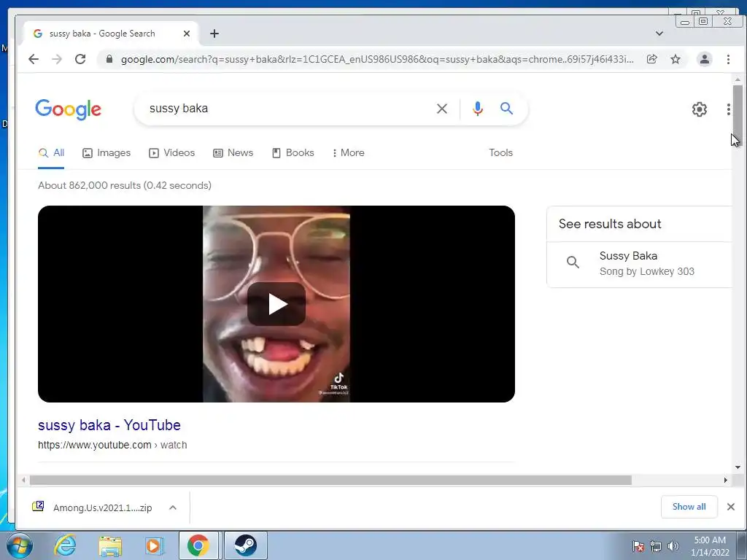Screen dimensions: 747x560
Task: Open the tab search dropdown arrow
Action: [x=659, y=34]
